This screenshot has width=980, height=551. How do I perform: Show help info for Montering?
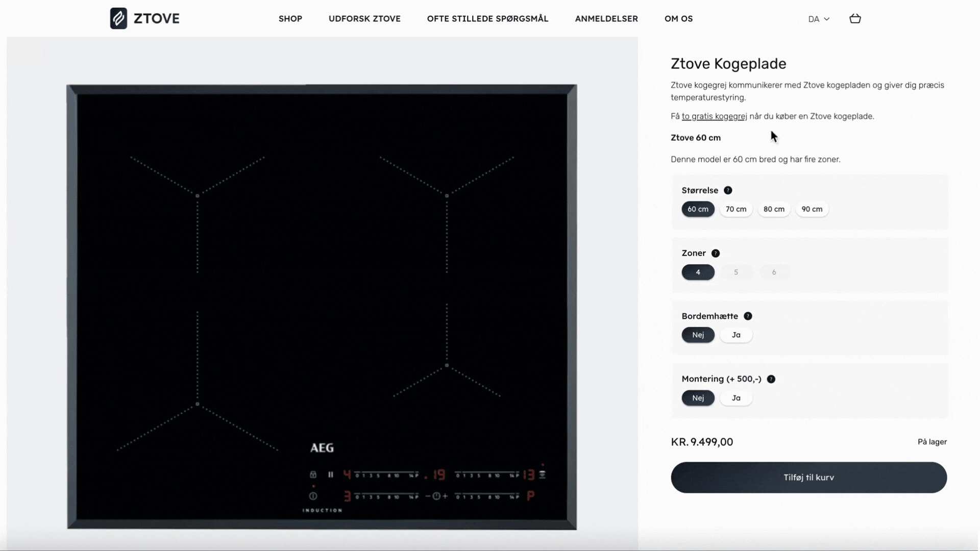(771, 379)
